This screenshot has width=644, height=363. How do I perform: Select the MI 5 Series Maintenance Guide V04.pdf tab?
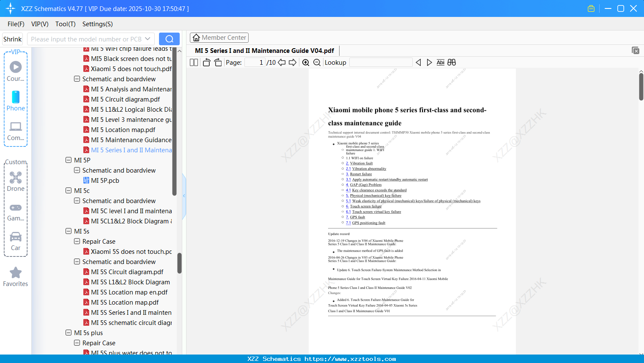(264, 51)
